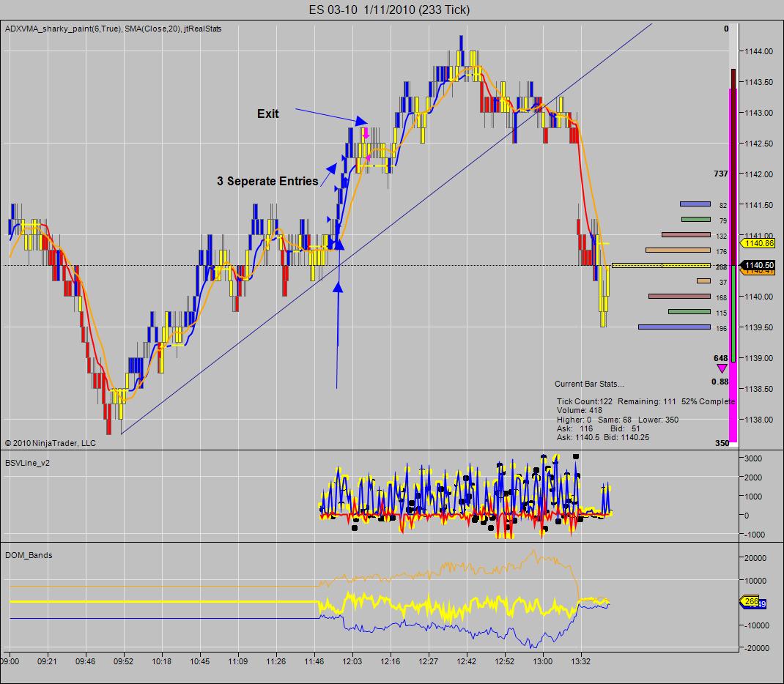
Task: Click the Volume: 418 stats line
Action: pos(580,411)
